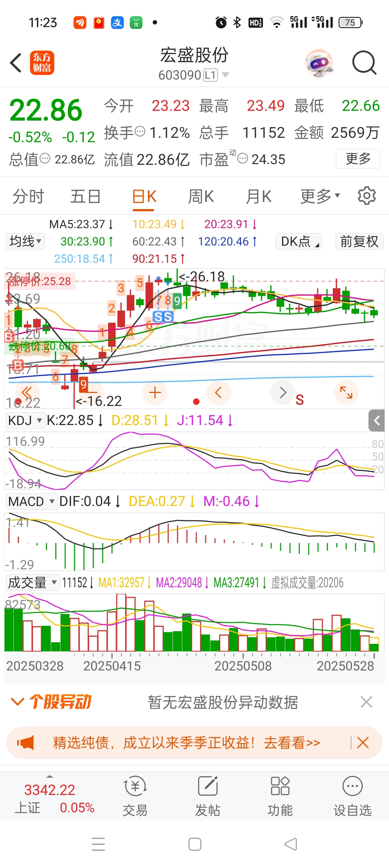389x868 pixels.
Task: Tap the 虚拟成交量:20206 label
Action: point(307,582)
